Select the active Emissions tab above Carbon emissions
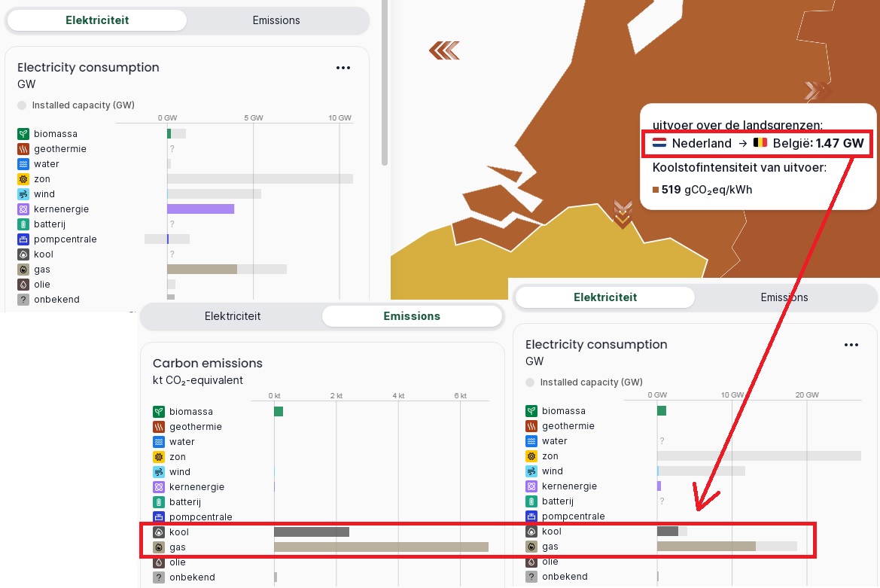Image resolution: width=880 pixels, height=588 pixels. (412, 316)
